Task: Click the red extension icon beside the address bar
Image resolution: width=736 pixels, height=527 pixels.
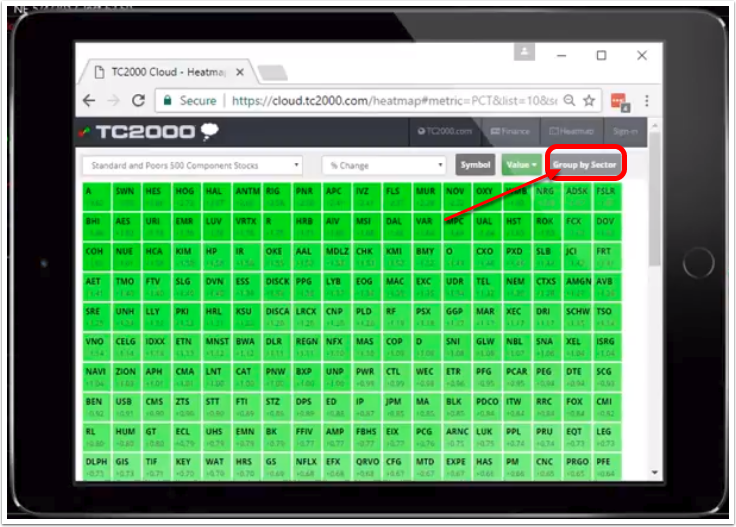Action: [x=620, y=101]
